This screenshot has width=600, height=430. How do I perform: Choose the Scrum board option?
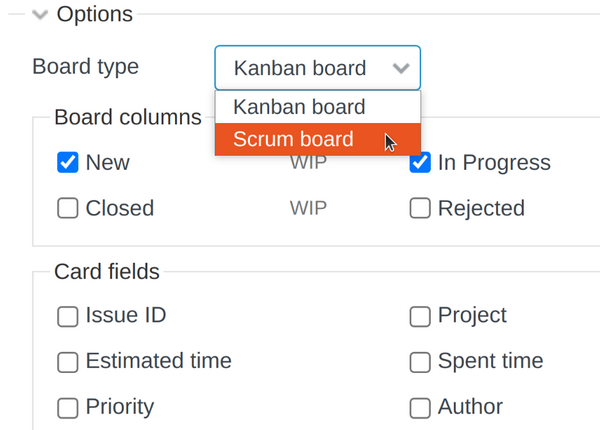click(293, 139)
